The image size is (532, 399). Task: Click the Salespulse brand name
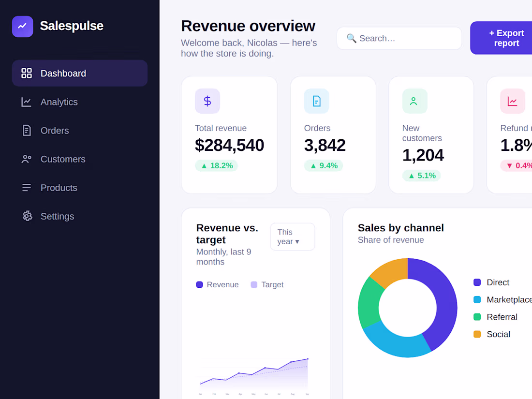(72, 26)
